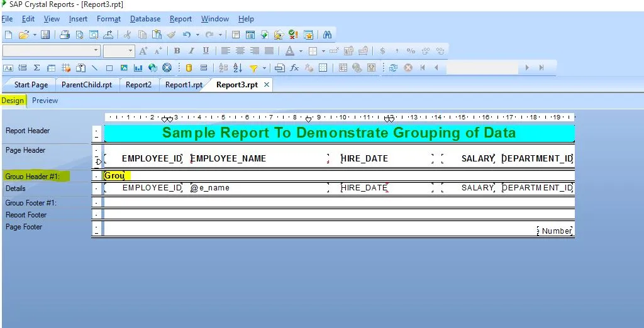Open the Database menu
This screenshot has height=328, width=644.
click(x=145, y=19)
